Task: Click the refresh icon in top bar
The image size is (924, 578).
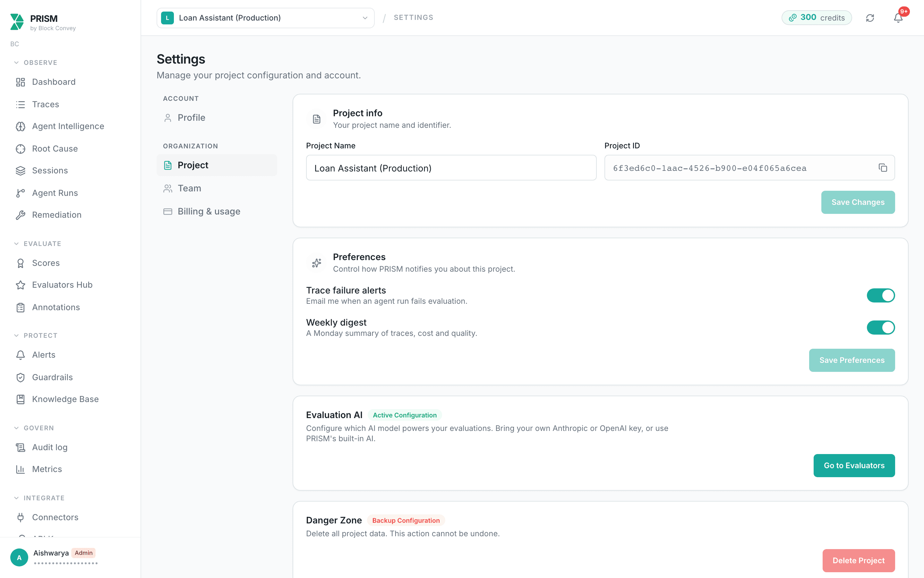Action: coord(870,18)
